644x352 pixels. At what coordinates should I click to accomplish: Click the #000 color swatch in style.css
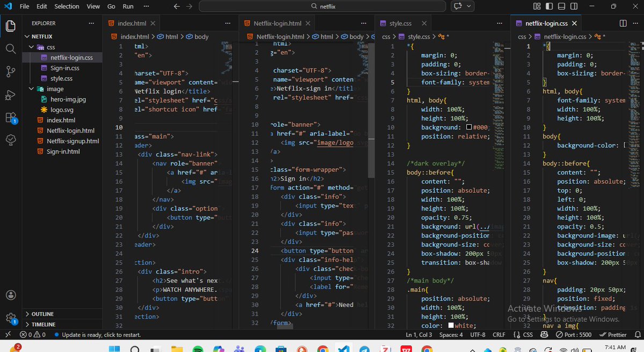tap(469, 128)
